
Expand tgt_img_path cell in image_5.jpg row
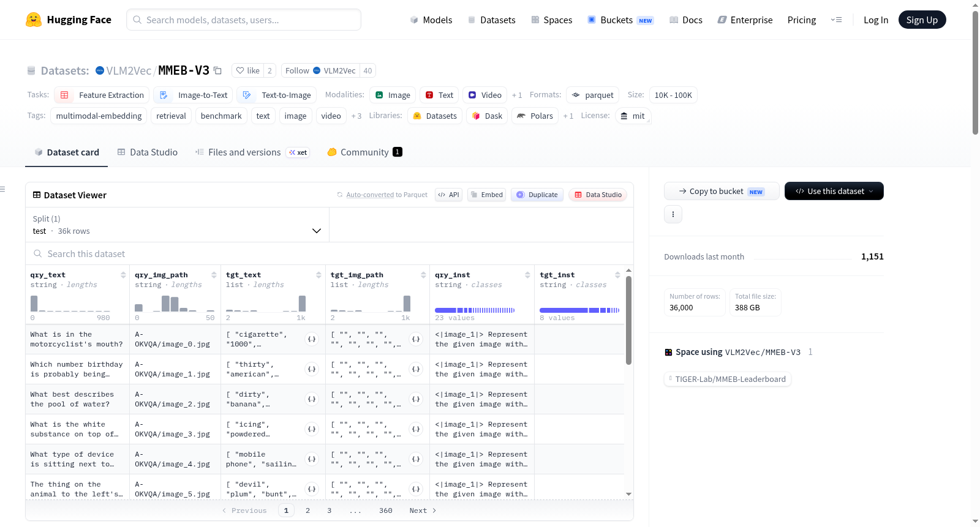416,489
